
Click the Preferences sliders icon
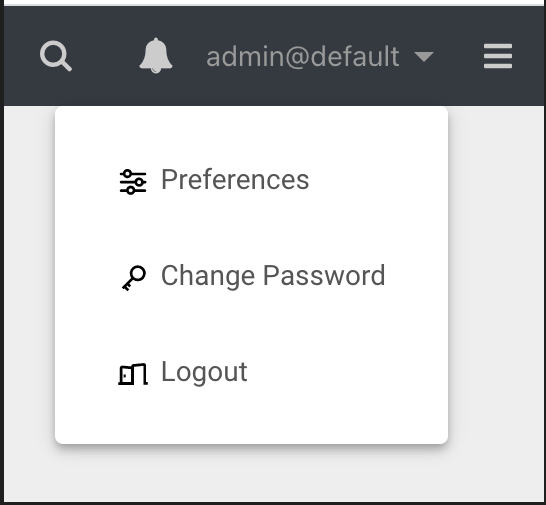133,181
